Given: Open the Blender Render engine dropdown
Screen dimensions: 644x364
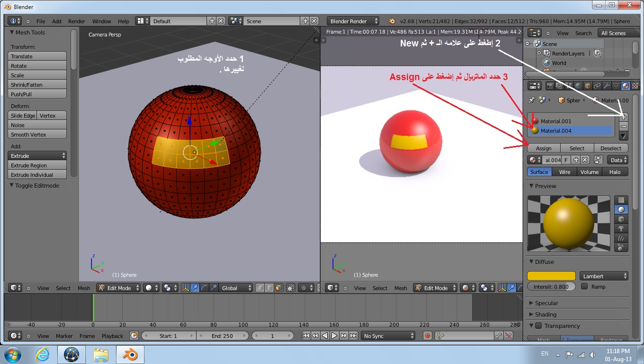Looking at the screenshot, I should [353, 21].
